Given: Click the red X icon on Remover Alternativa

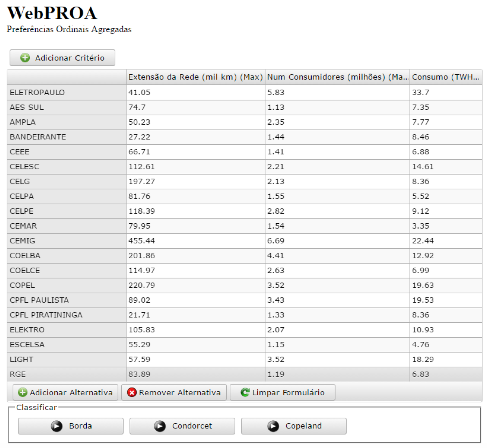Looking at the screenshot, I should (x=132, y=392).
